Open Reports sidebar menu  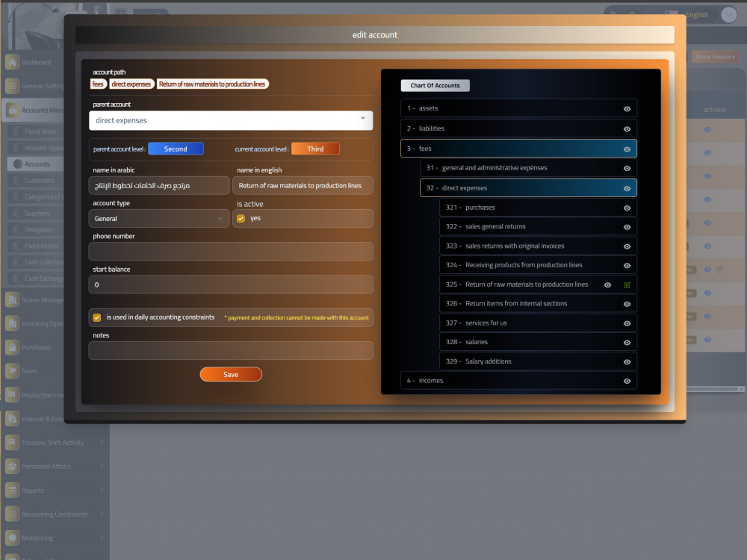55,491
